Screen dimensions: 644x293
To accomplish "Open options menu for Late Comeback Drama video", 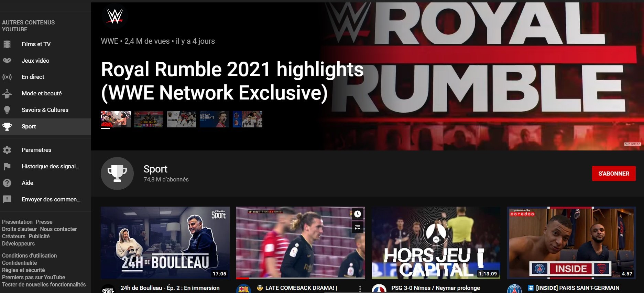I will coord(360,289).
